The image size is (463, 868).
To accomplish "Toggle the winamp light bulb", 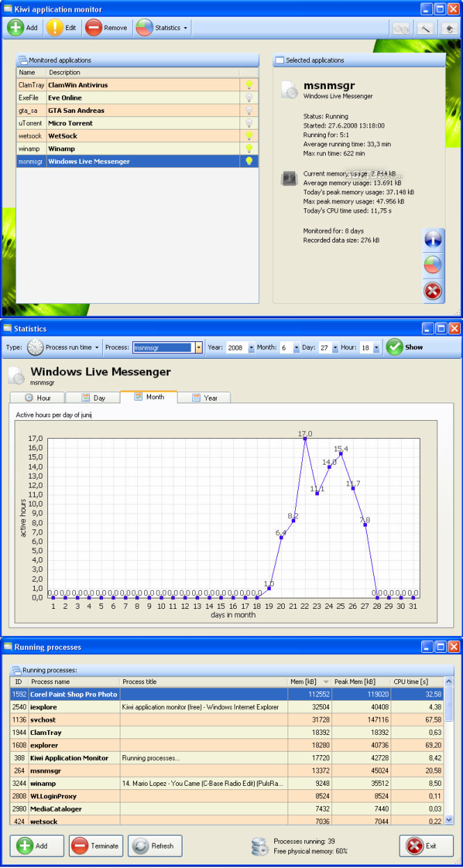I will click(x=248, y=148).
